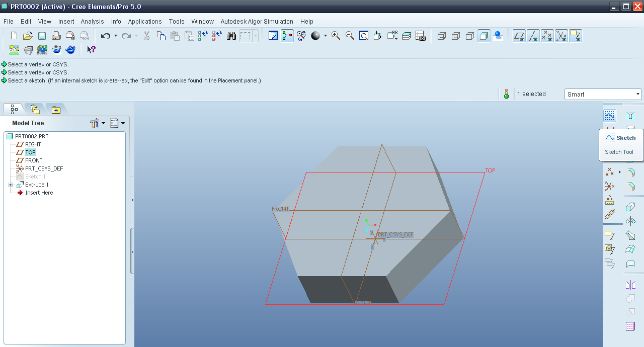Click the Reorient view icon
This screenshot has width=644, height=347.
pyautogui.click(x=378, y=36)
